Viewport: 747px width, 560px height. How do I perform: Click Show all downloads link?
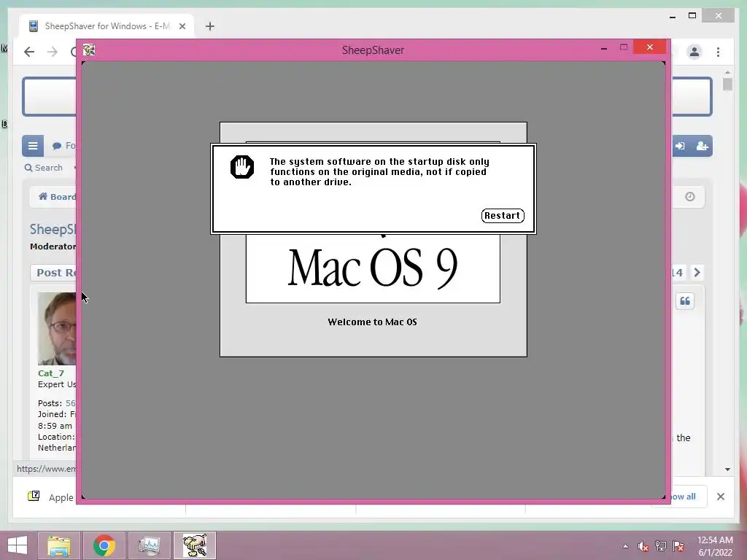point(683,497)
